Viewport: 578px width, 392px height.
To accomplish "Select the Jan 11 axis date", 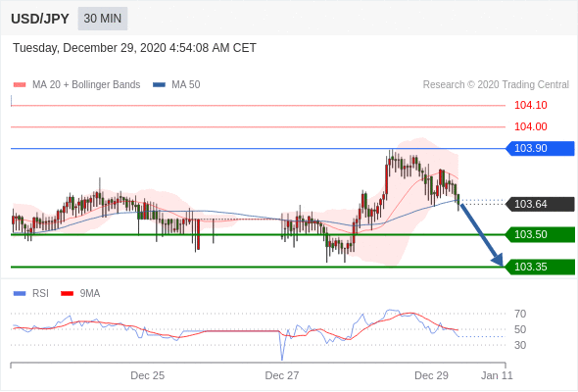I will (497, 375).
